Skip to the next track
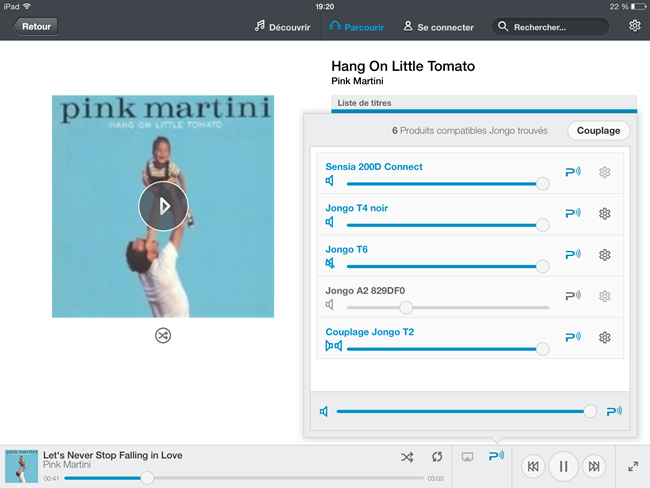Image resolution: width=650 pixels, height=488 pixels. tap(594, 466)
